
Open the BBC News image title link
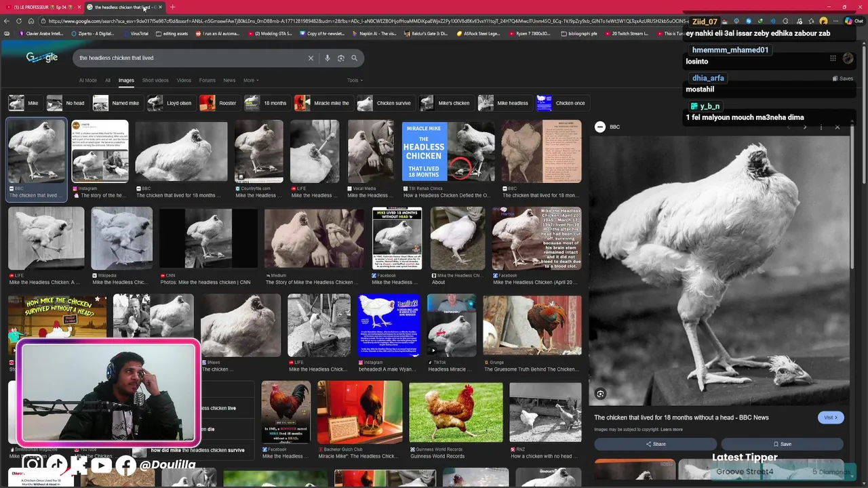tap(682, 418)
